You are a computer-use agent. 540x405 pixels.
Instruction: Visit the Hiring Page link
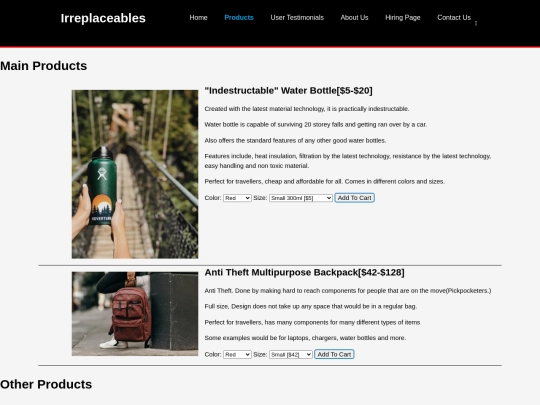[403, 18]
